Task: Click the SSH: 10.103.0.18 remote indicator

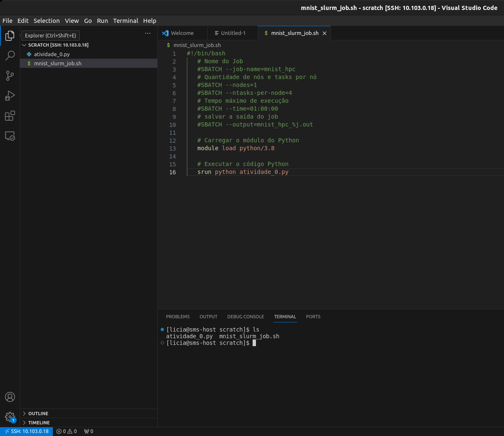Action: 27,431
